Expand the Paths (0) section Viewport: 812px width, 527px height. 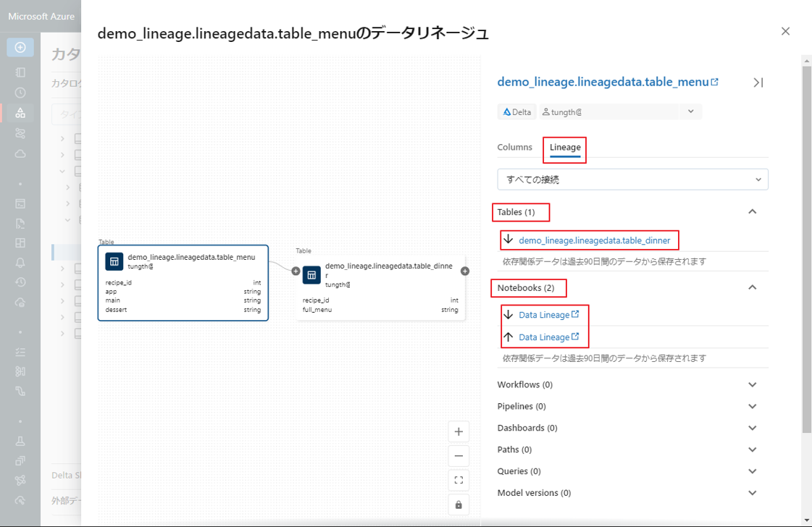pyautogui.click(x=753, y=450)
